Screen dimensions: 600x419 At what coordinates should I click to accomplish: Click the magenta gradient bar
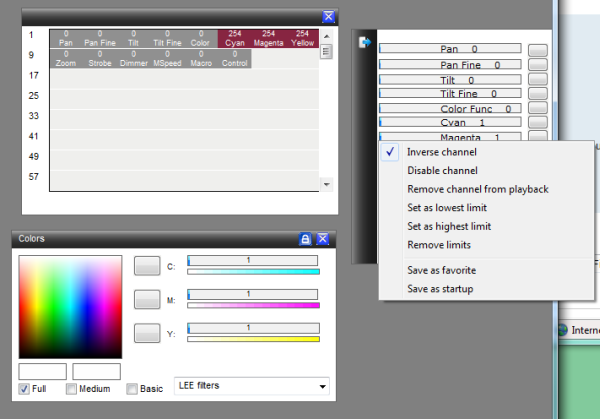coord(253,305)
